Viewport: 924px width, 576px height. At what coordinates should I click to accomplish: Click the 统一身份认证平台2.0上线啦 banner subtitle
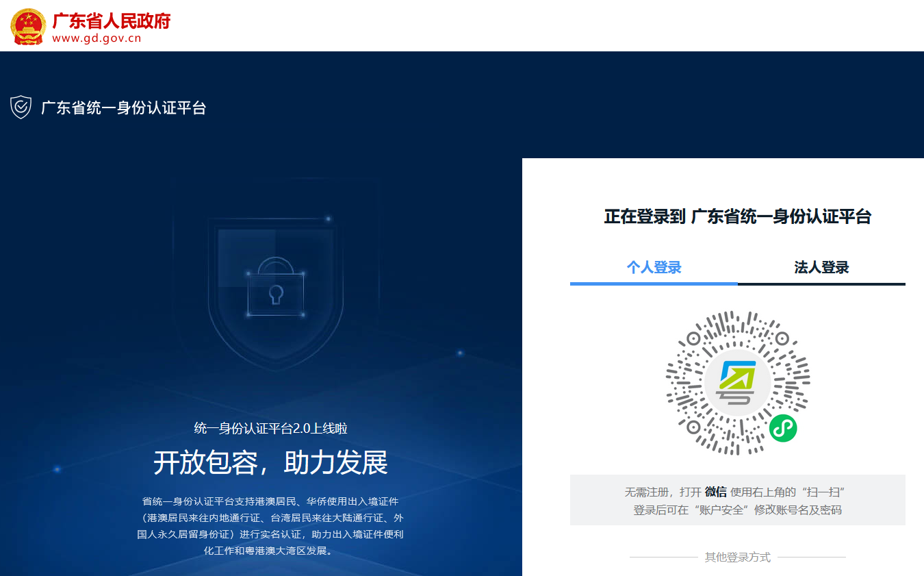coord(270,429)
